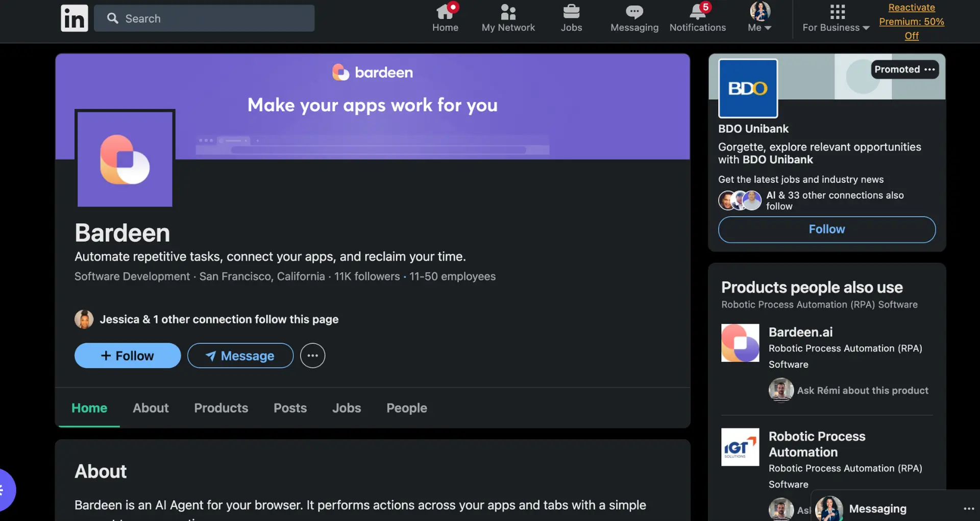Click the BDO ad connection avatars
980x521 pixels.
(740, 200)
